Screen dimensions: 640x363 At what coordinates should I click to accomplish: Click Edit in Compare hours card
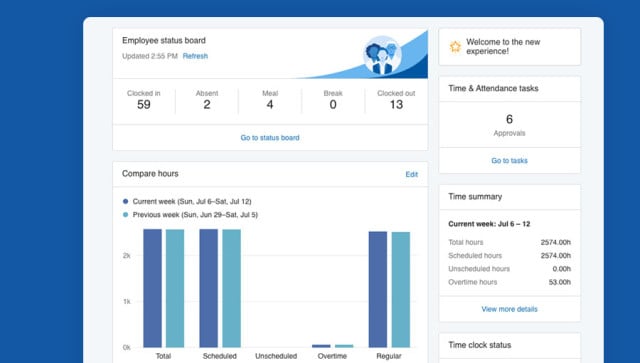click(x=411, y=174)
